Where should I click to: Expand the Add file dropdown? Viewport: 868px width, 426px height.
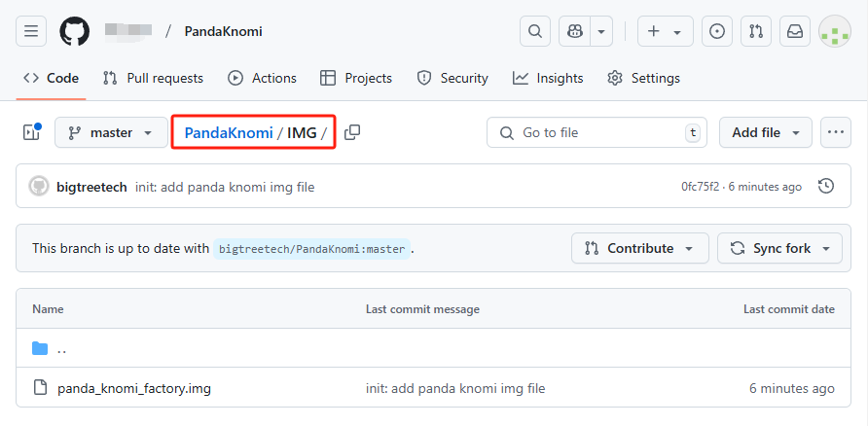pyautogui.click(x=765, y=132)
